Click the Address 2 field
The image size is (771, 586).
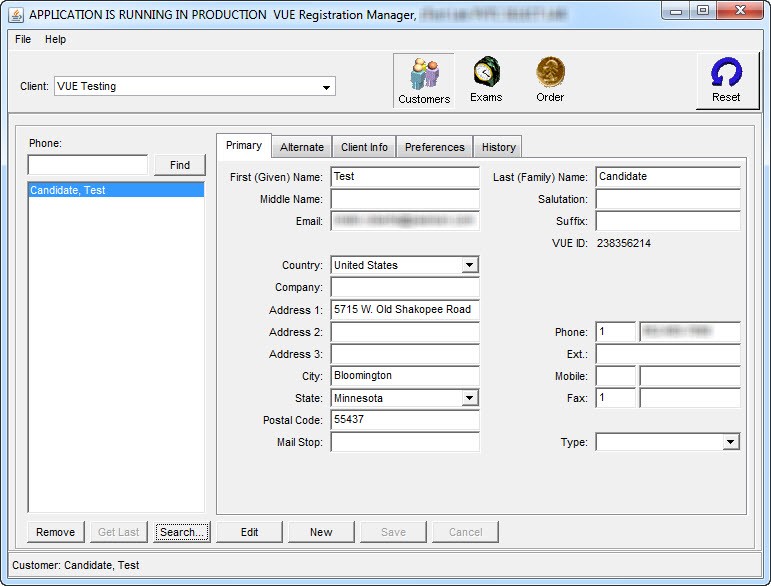pyautogui.click(x=405, y=331)
